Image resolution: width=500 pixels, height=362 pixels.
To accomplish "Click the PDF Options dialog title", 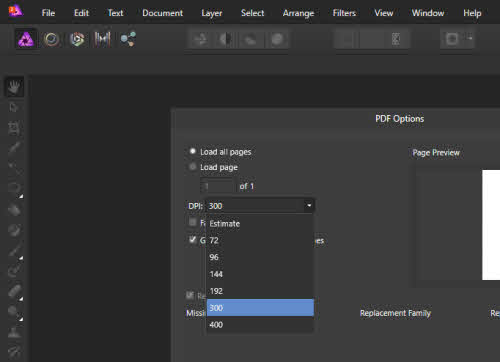I will point(399,119).
